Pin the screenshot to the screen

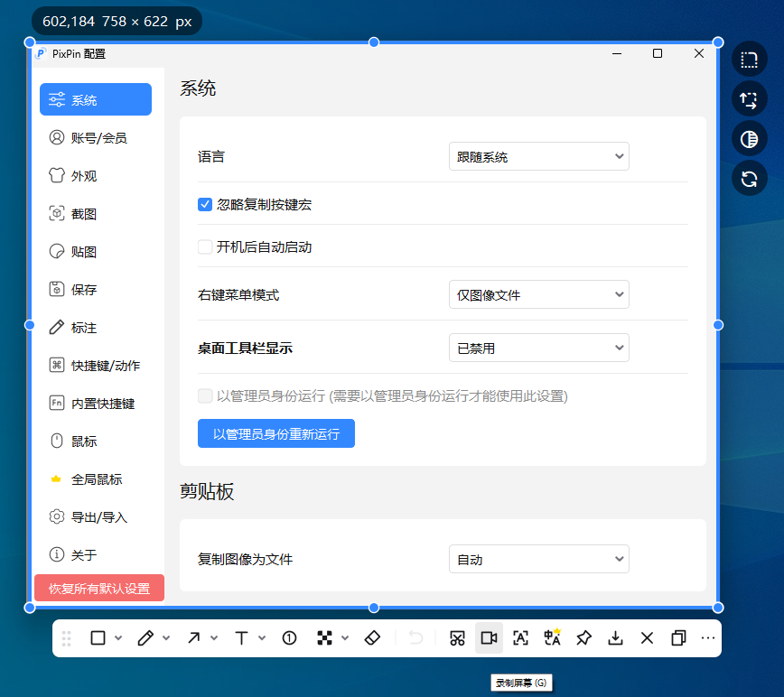pyautogui.click(x=584, y=638)
